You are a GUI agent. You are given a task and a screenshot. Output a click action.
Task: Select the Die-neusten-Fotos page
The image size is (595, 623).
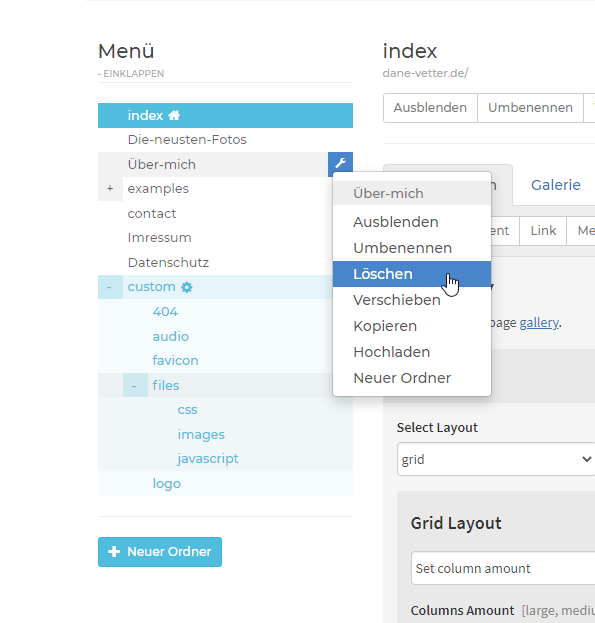tap(225, 140)
